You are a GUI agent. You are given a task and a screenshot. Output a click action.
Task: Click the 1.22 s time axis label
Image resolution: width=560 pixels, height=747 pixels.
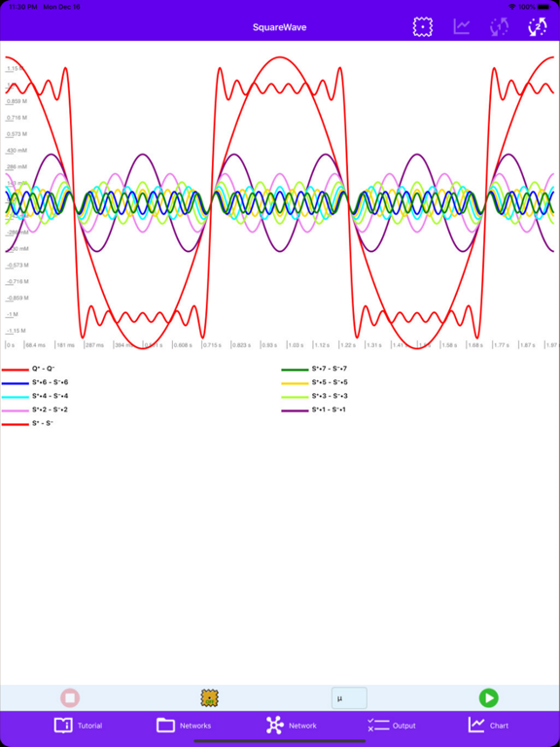tap(348, 345)
